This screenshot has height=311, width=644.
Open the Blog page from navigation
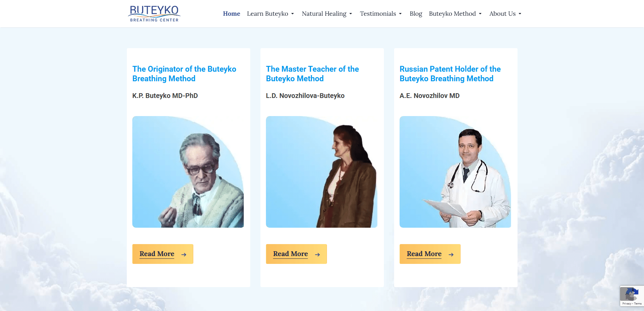(416, 14)
